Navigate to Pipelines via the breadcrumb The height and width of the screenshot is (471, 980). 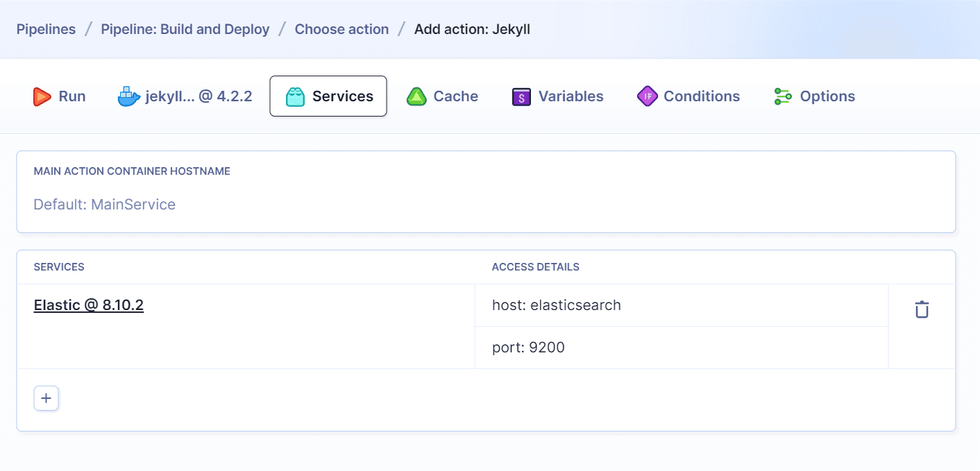tap(46, 28)
